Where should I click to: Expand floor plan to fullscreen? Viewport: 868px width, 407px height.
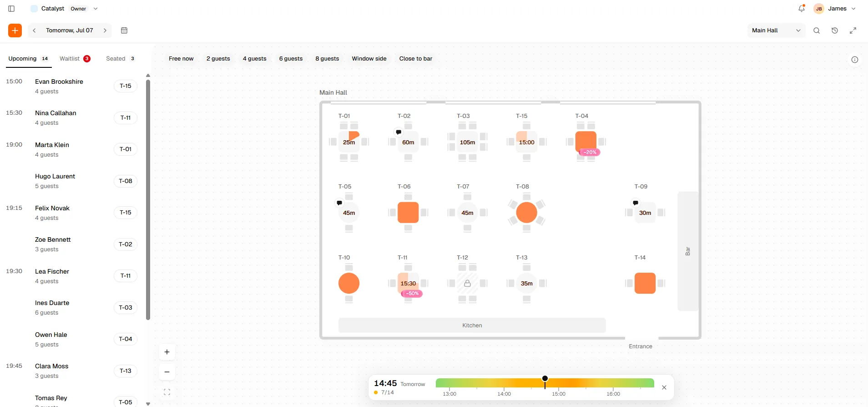(x=853, y=31)
